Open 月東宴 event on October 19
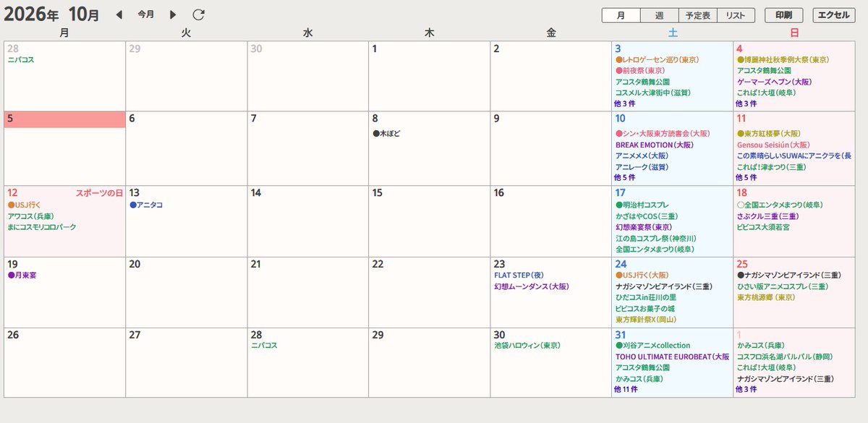This screenshot has width=868, height=423. (22, 275)
